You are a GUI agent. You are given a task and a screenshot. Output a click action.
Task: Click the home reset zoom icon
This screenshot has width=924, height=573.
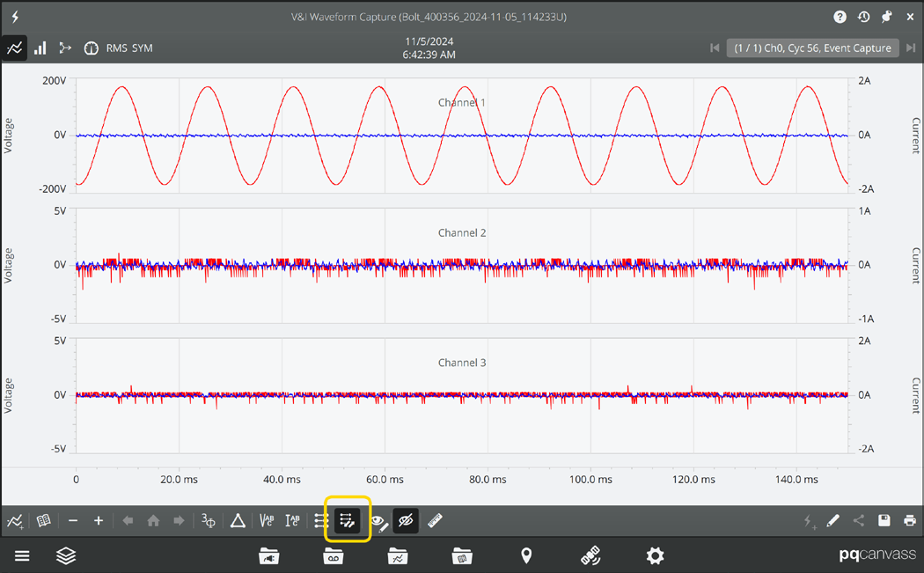[153, 520]
